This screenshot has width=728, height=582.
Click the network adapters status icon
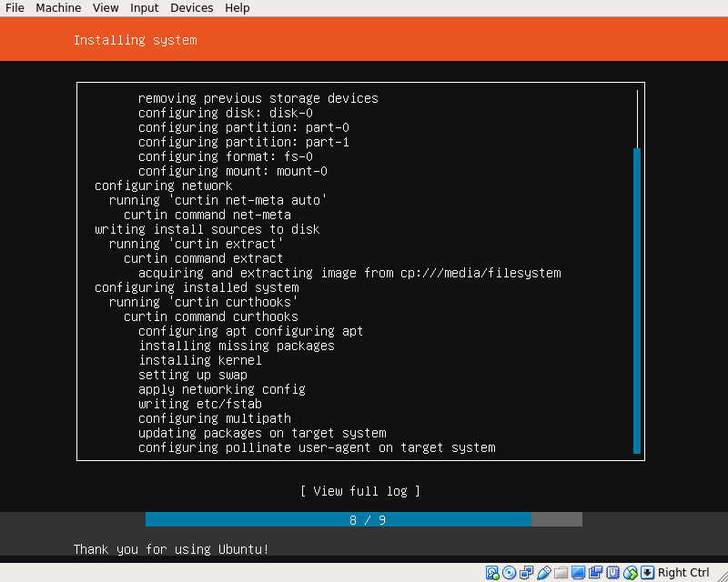click(527, 573)
